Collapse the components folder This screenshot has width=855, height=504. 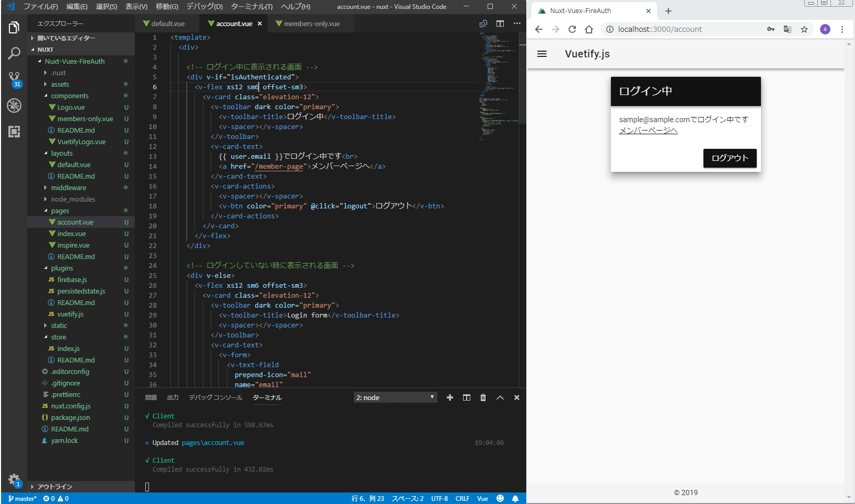coord(70,96)
